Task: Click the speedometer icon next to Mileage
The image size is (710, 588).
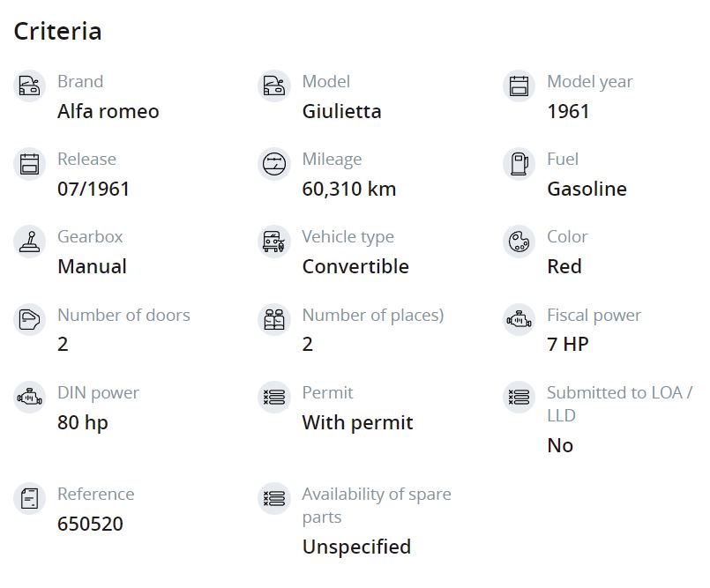Action: pyautogui.click(x=274, y=164)
